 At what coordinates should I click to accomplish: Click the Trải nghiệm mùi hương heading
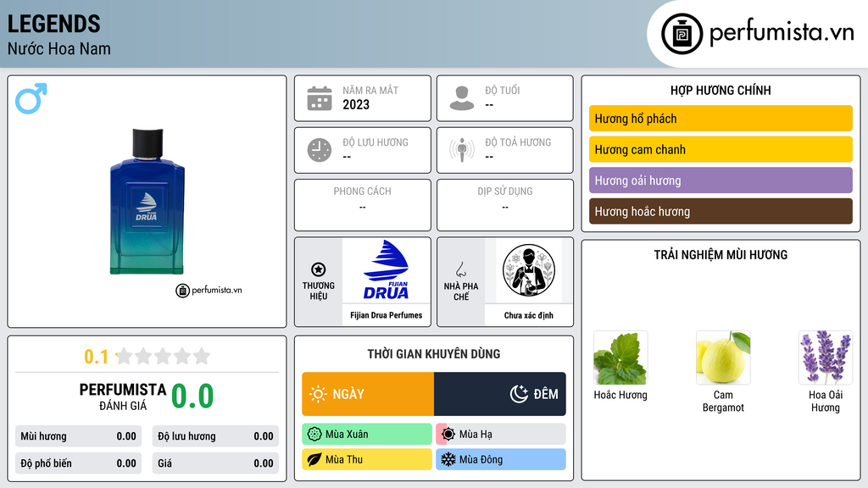click(721, 255)
